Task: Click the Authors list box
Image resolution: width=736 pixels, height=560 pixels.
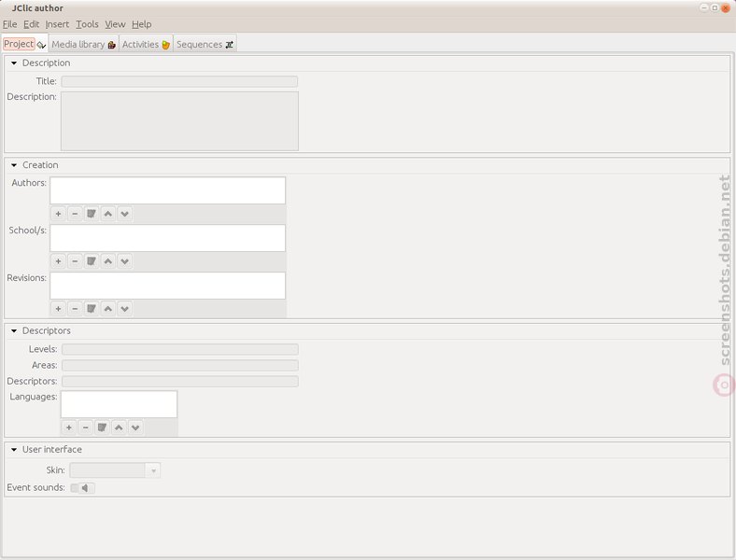Action: (x=167, y=190)
